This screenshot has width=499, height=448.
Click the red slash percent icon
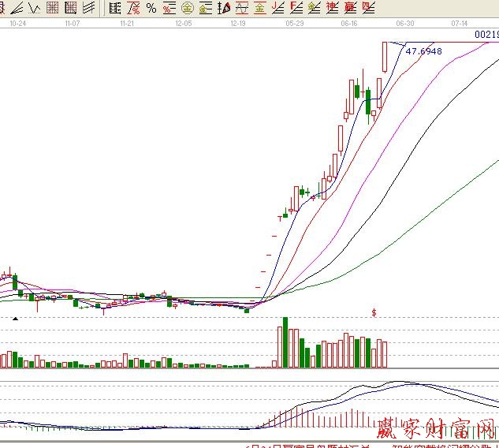pos(132,9)
